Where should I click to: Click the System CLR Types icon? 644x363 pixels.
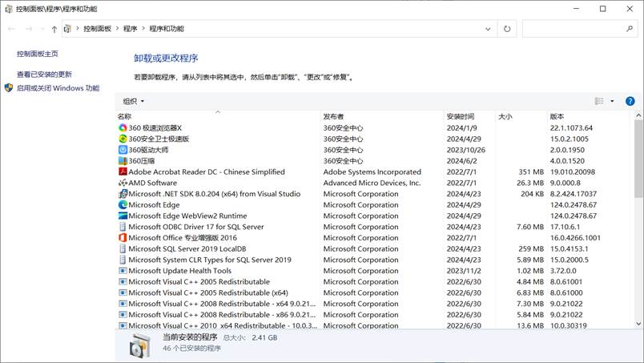tap(123, 260)
